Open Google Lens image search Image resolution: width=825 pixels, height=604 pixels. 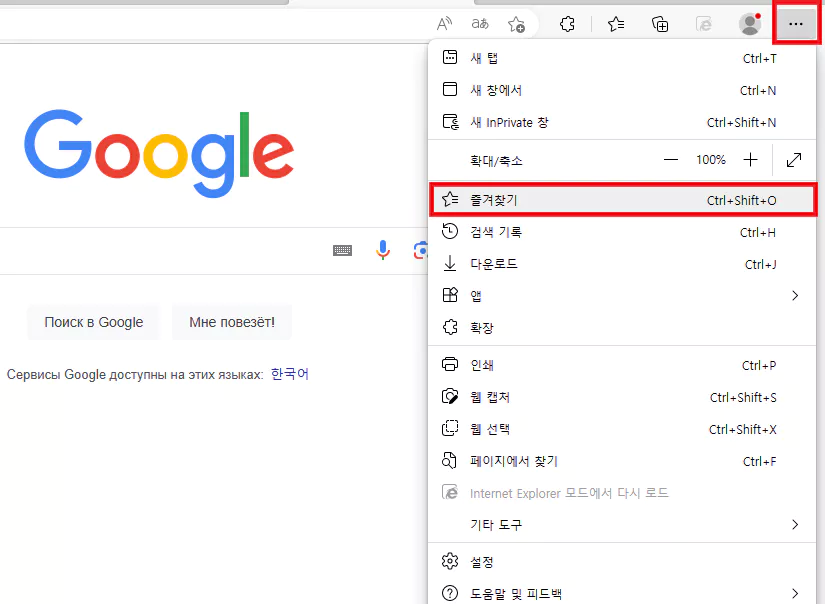(421, 251)
